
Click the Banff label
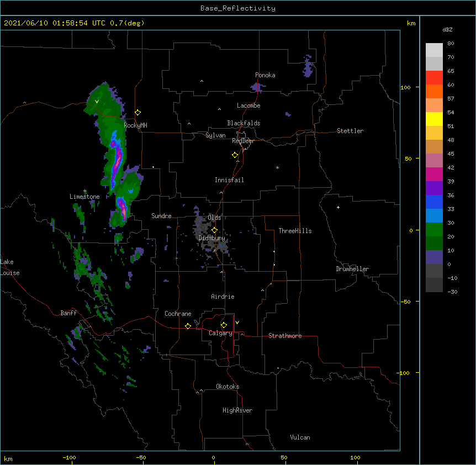pyautogui.click(x=68, y=313)
